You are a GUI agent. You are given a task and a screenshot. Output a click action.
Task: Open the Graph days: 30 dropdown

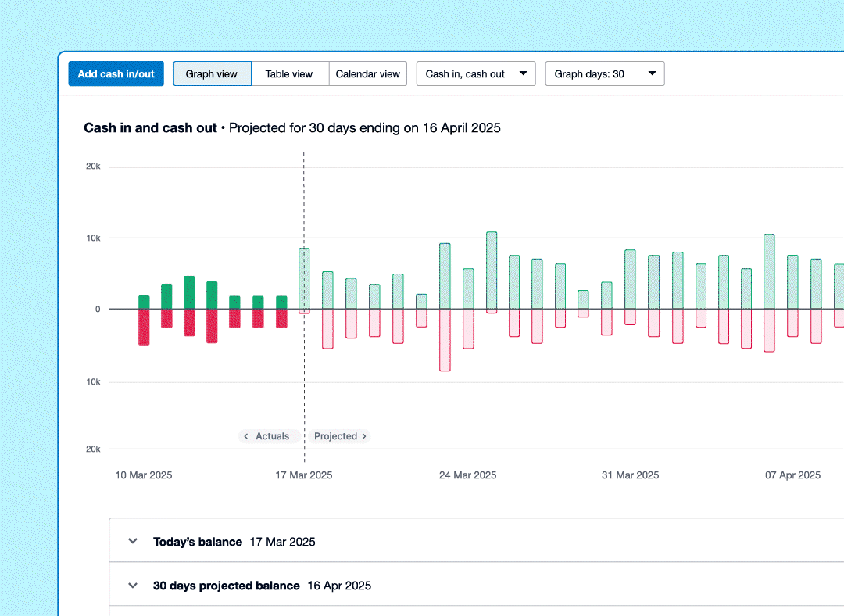[x=604, y=74]
